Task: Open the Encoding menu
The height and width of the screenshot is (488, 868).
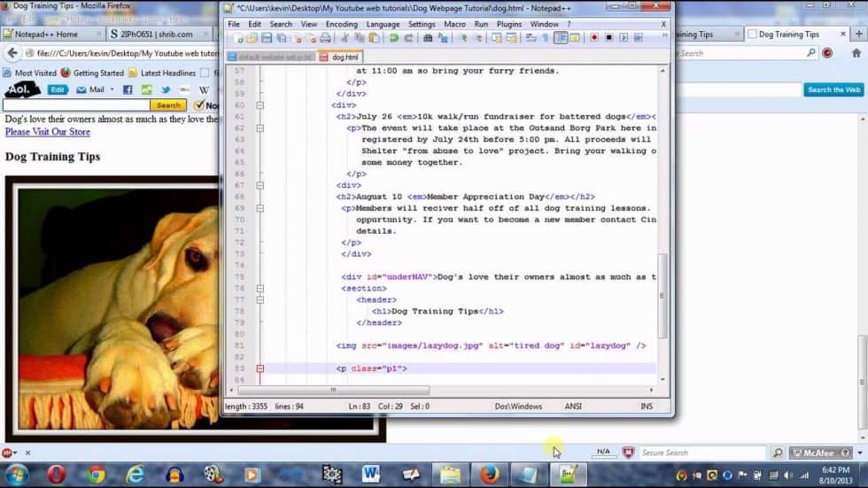Action: click(342, 24)
